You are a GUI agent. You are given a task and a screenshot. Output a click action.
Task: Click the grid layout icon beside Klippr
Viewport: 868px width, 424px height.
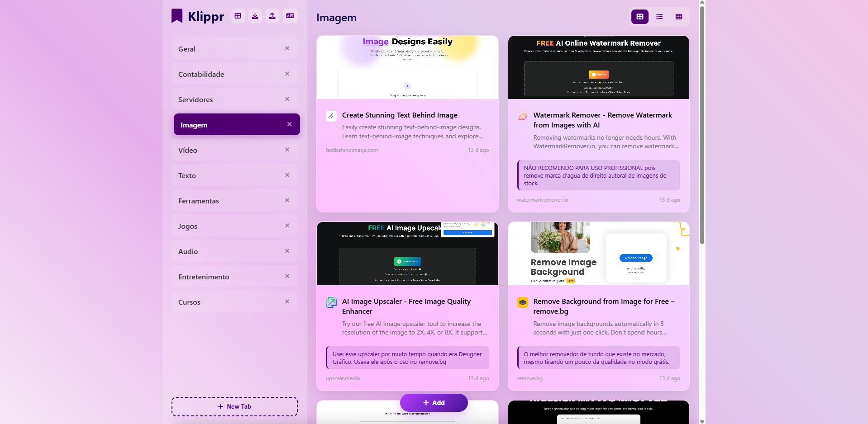(238, 16)
